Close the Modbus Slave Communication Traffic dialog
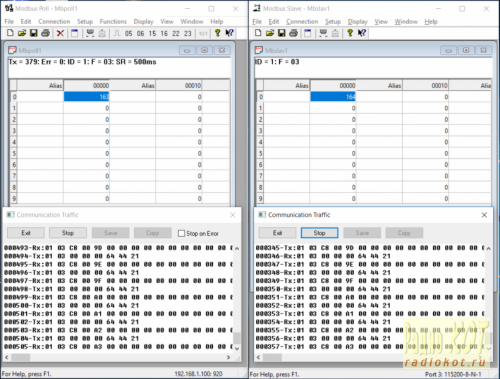Viewport: 500px width, 379px height. [x=484, y=215]
